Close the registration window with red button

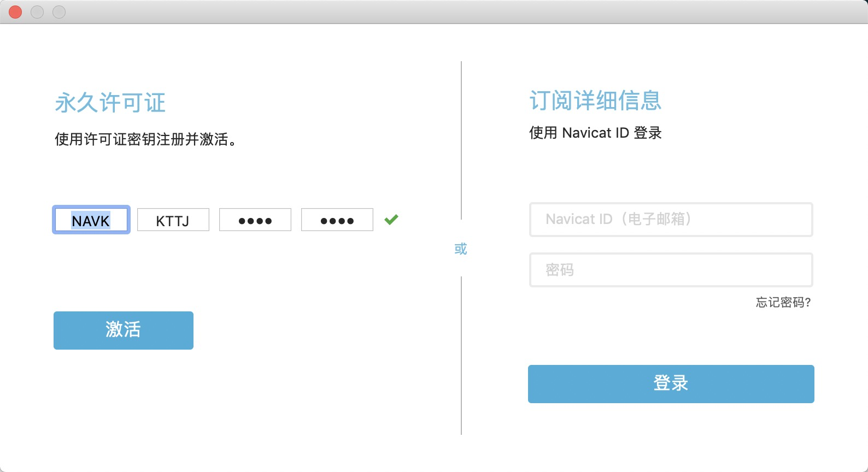pyautogui.click(x=16, y=11)
